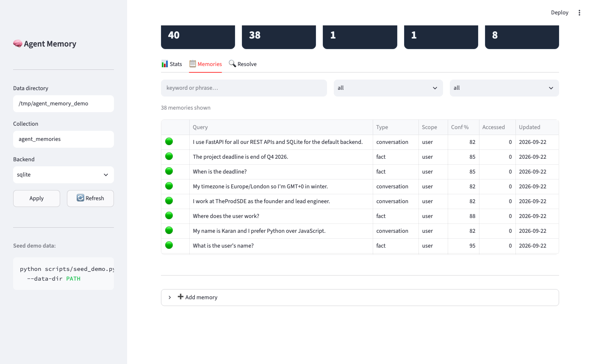Click the green dot beside 'Where does the user work?'
This screenshot has height=364, width=593.
click(x=169, y=216)
